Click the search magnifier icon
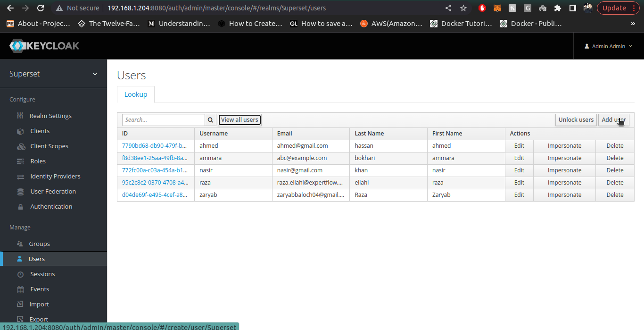 [210, 119]
